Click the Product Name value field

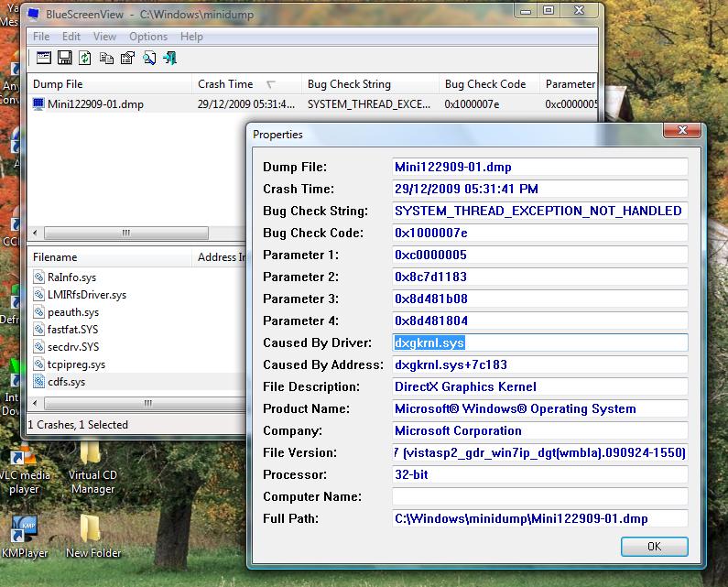tap(539, 408)
